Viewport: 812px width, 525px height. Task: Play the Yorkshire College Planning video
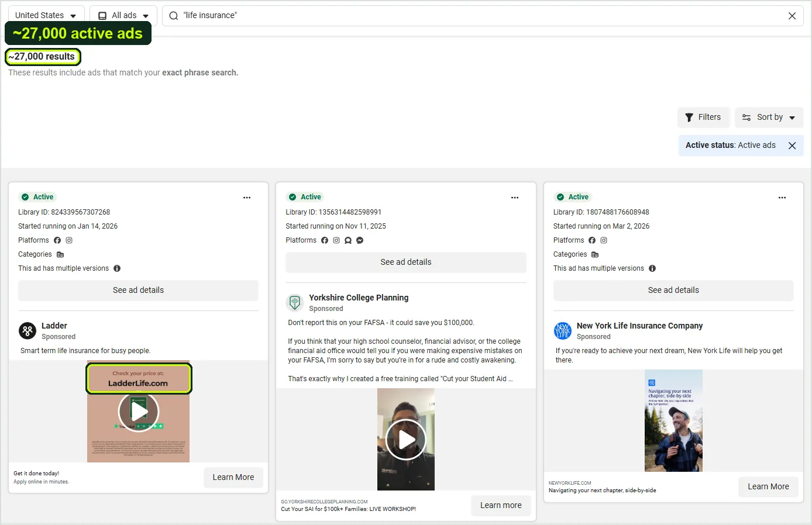coord(406,440)
